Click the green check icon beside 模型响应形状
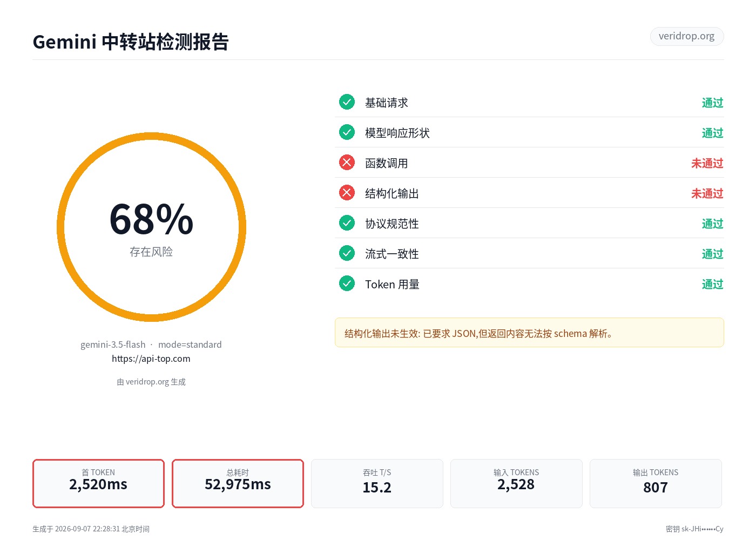Image resolution: width=756 pixels, height=540 pixels. point(347,132)
